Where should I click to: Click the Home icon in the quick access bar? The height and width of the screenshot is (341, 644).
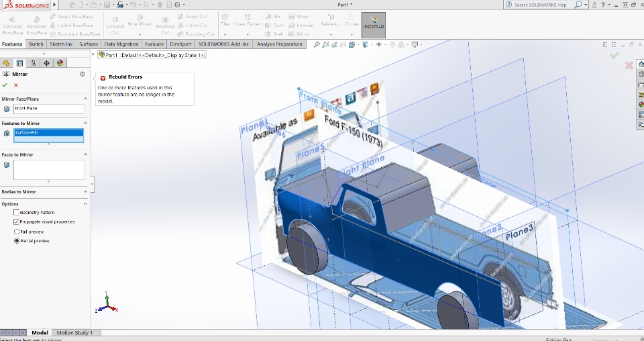[x=72, y=5]
